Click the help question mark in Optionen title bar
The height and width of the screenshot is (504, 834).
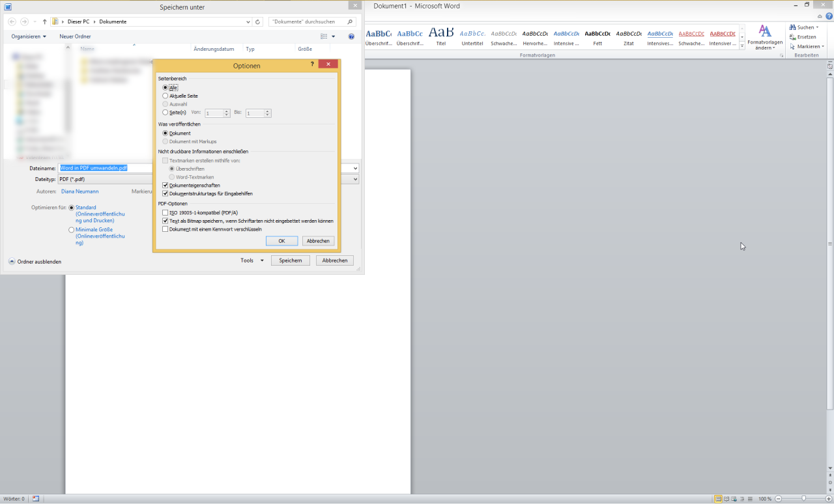point(313,64)
